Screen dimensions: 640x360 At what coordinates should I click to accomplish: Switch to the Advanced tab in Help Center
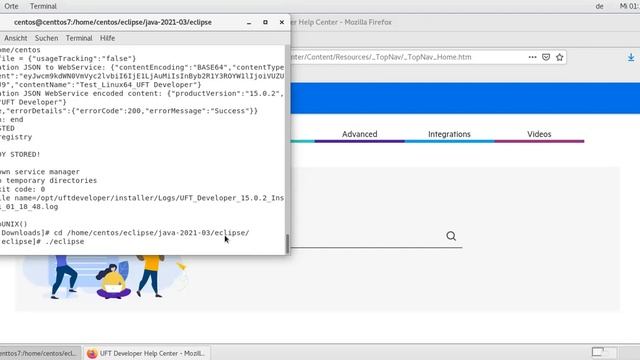(360, 134)
